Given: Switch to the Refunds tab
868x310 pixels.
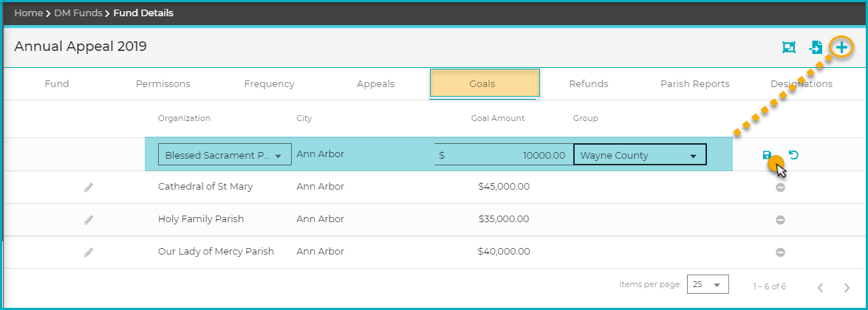Looking at the screenshot, I should click(589, 84).
